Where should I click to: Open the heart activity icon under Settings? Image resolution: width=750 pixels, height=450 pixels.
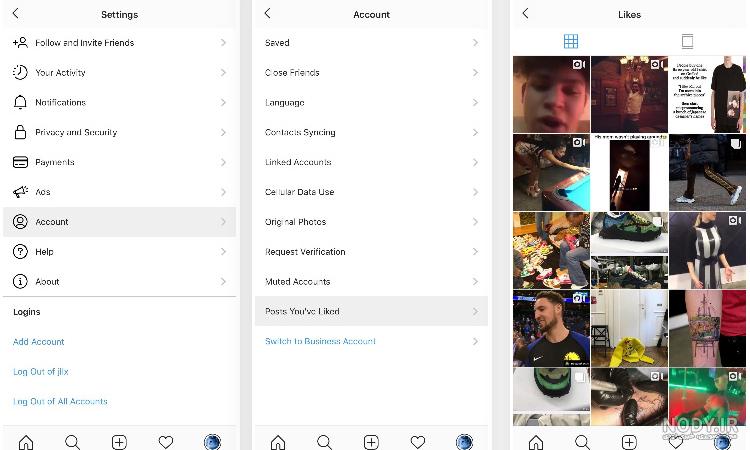(165, 442)
